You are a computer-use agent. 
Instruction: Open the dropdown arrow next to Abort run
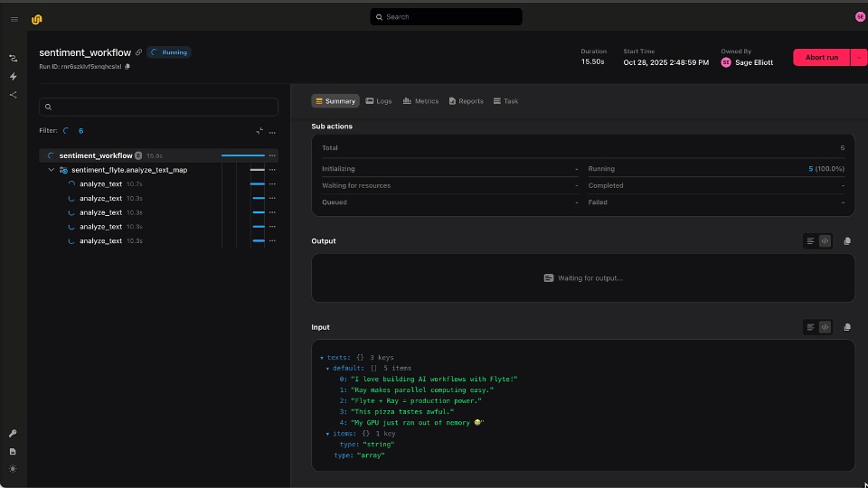click(x=859, y=58)
